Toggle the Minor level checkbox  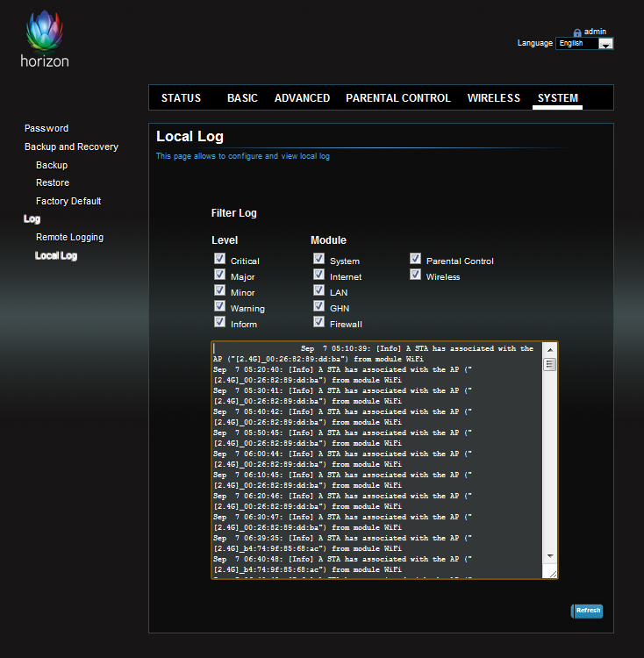(220, 290)
